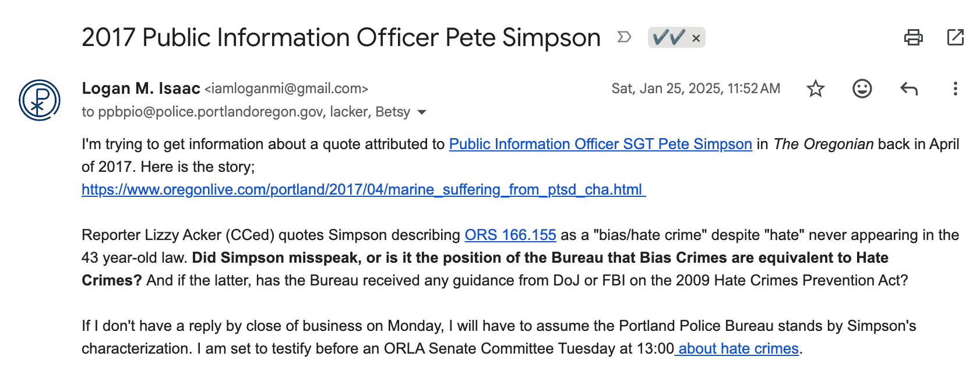Open the email in a new window
This screenshot has width=980, height=374.
click(956, 38)
